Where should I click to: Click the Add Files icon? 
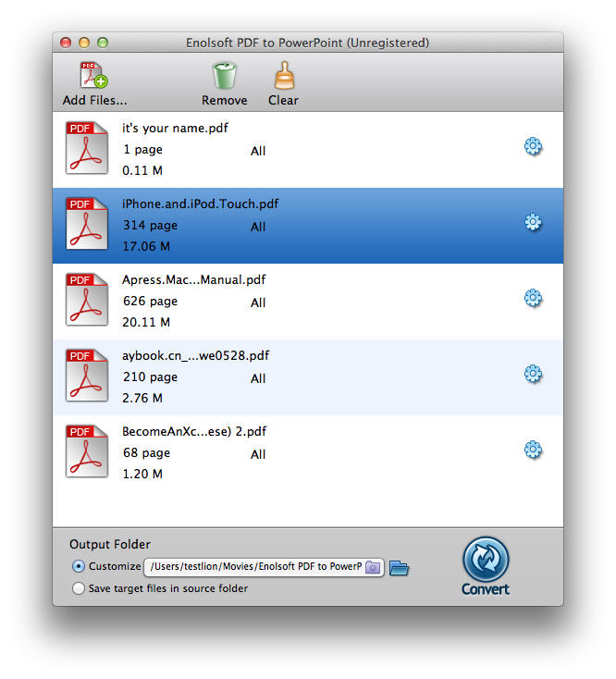94,75
